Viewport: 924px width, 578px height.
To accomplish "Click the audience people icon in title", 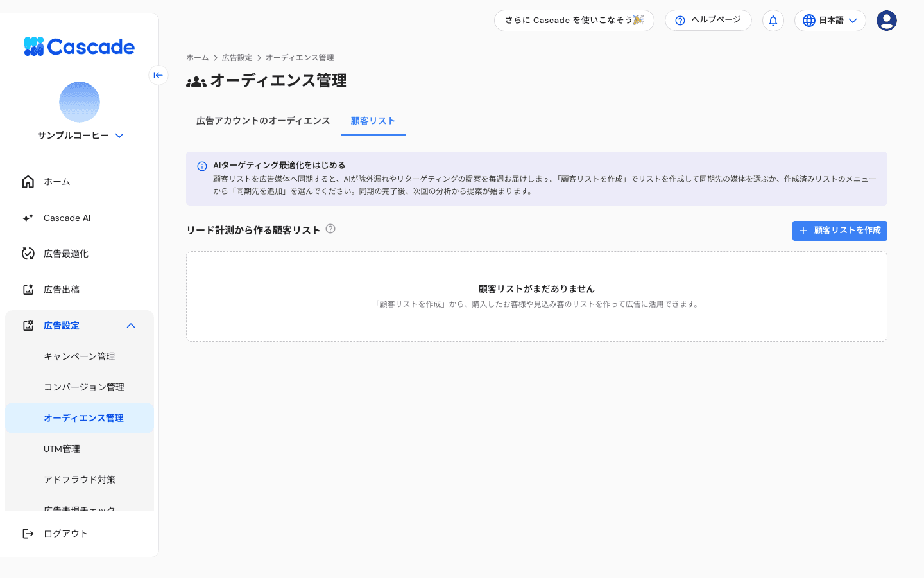I will 196,82.
